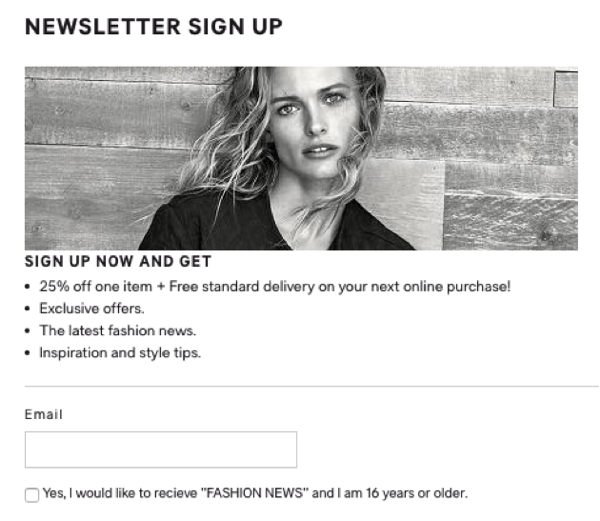
Task: Click the SIGN UP NOW AND GET subheading
Action: point(118,262)
